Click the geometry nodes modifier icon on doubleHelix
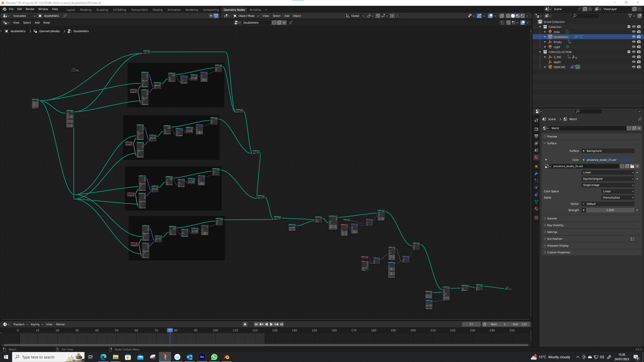 [576, 37]
